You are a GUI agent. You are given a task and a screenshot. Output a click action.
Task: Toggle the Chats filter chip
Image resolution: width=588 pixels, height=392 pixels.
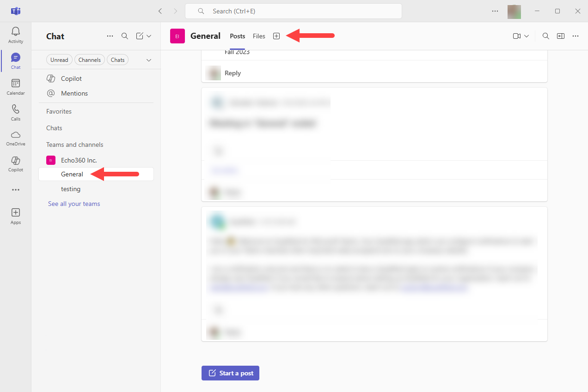click(x=118, y=60)
